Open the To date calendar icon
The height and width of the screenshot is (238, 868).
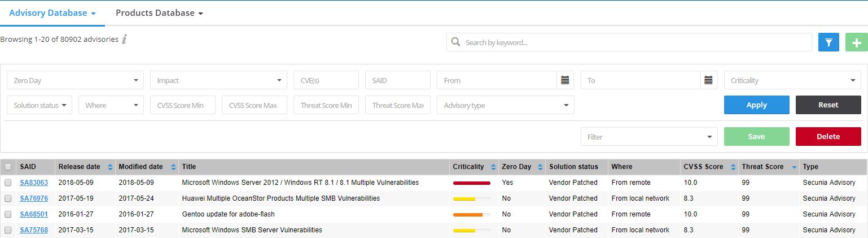(x=708, y=80)
